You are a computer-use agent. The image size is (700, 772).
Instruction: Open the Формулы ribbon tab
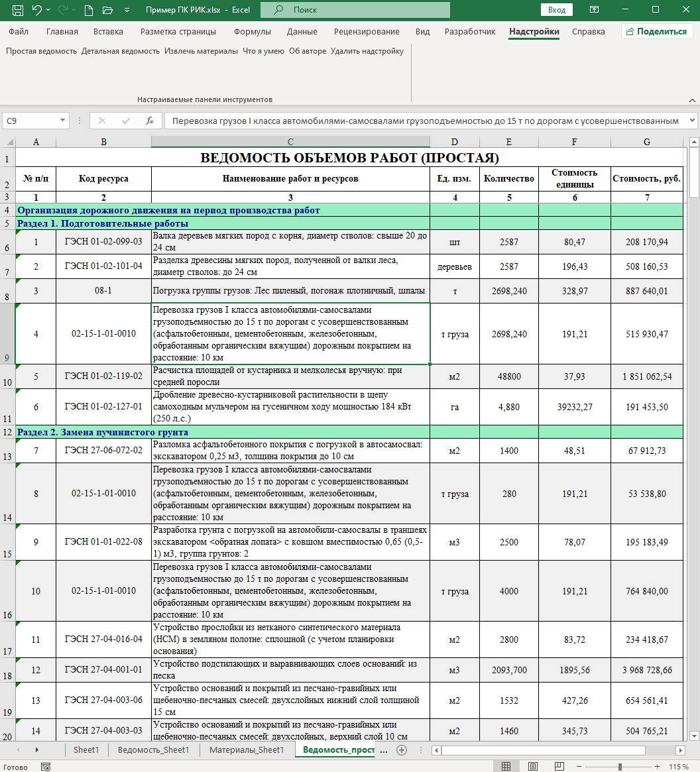tap(252, 31)
